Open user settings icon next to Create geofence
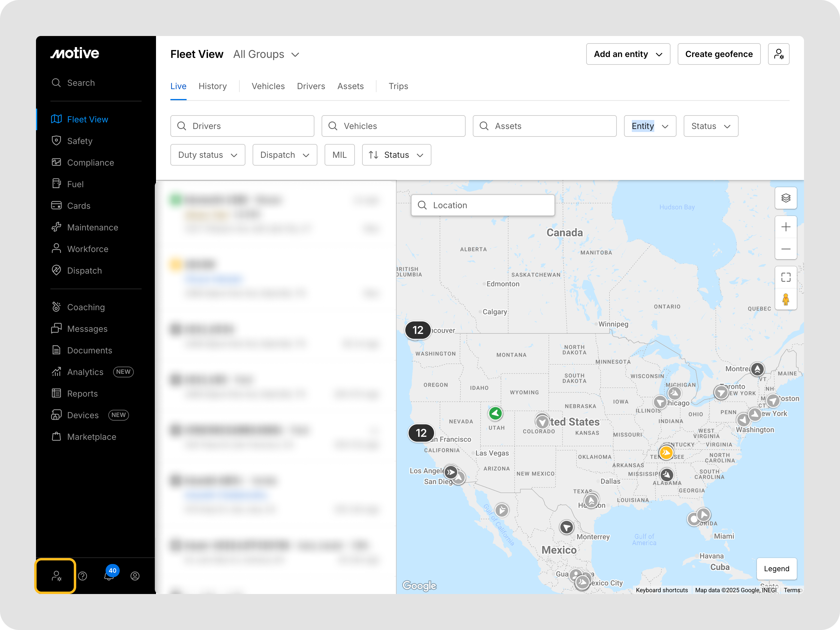Screen dimensions: 840x630 point(778,54)
